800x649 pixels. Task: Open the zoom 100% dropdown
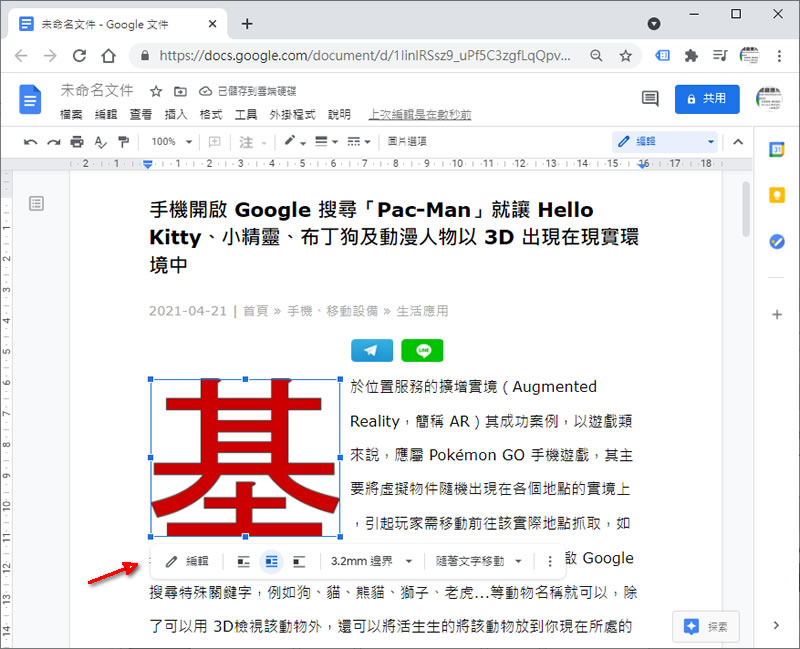click(x=171, y=141)
